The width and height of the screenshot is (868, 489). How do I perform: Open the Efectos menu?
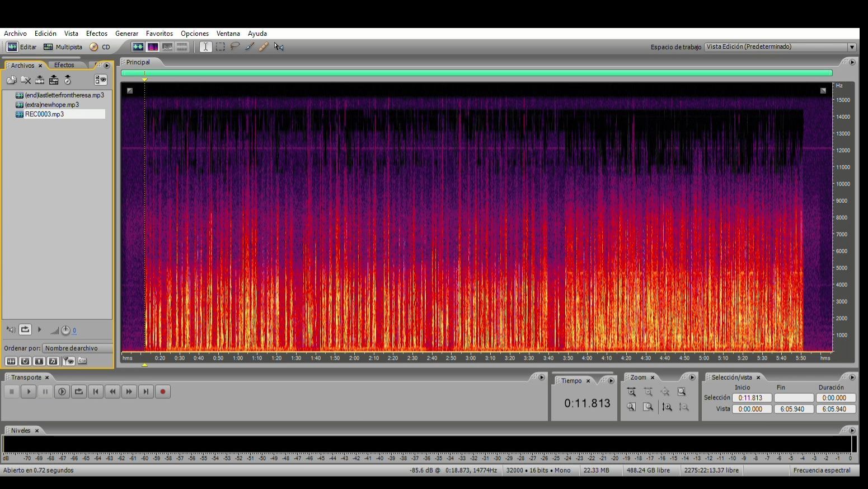(96, 34)
